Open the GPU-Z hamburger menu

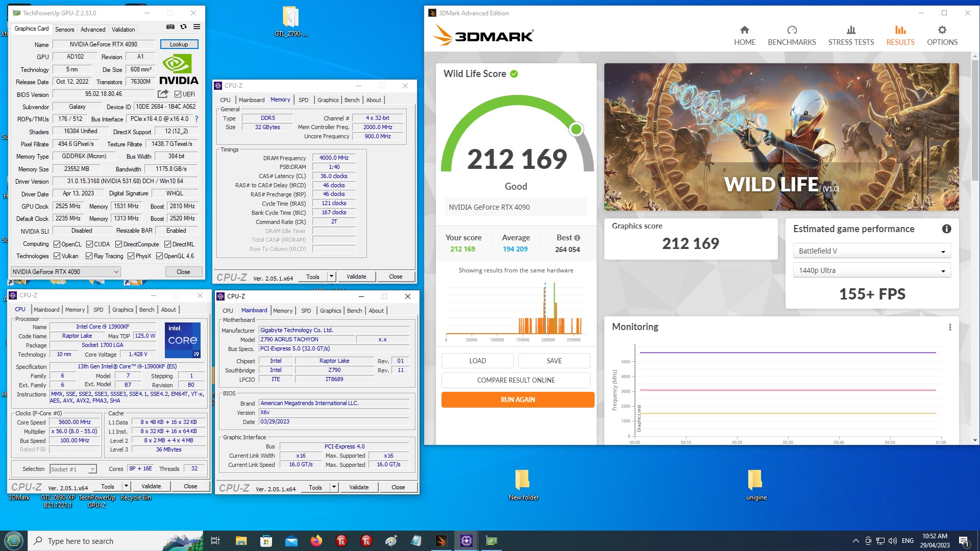[197, 27]
